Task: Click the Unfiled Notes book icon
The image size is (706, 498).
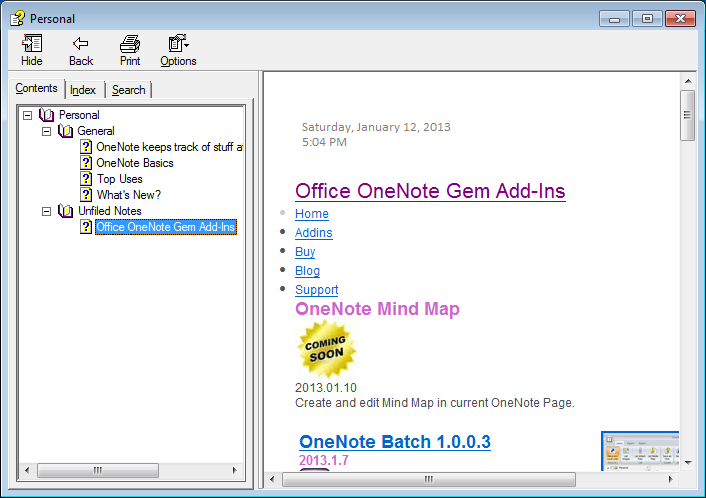Action: (65, 211)
